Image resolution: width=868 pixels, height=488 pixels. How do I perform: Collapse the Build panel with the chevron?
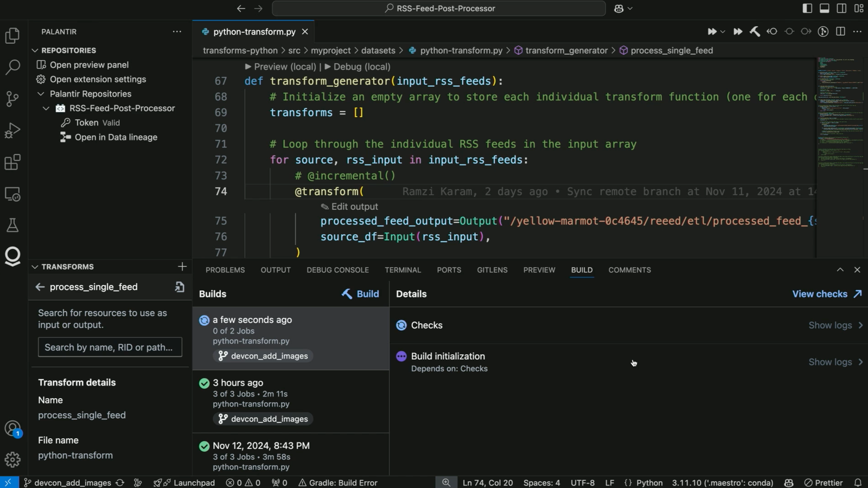(x=840, y=269)
